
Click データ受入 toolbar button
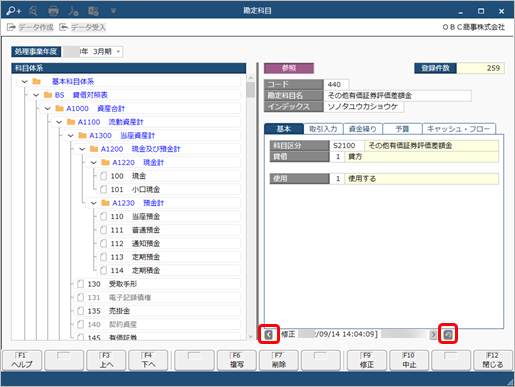83,27
